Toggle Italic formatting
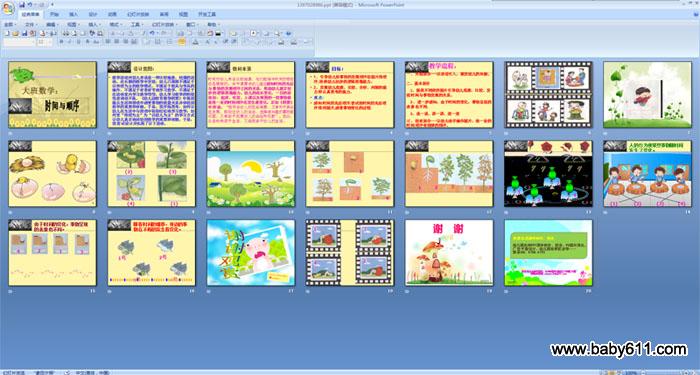This screenshot has width=700, height=375. click(70, 42)
